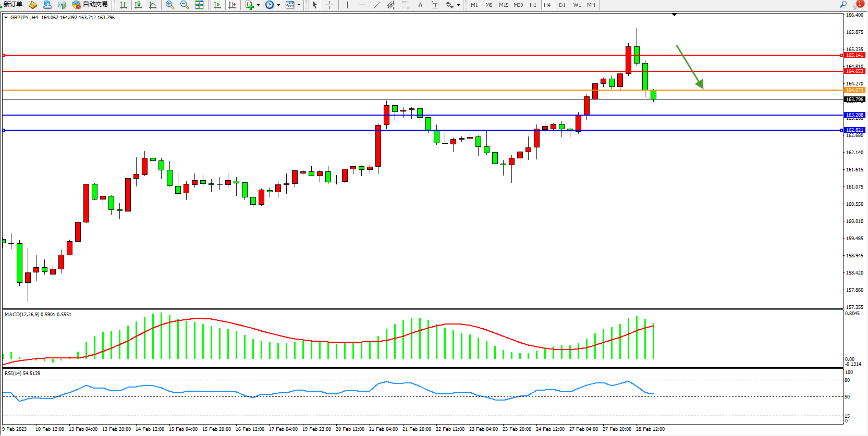Image resolution: width=868 pixels, height=436 pixels.
Task: Switch to the D1 timeframe
Action: (562, 5)
